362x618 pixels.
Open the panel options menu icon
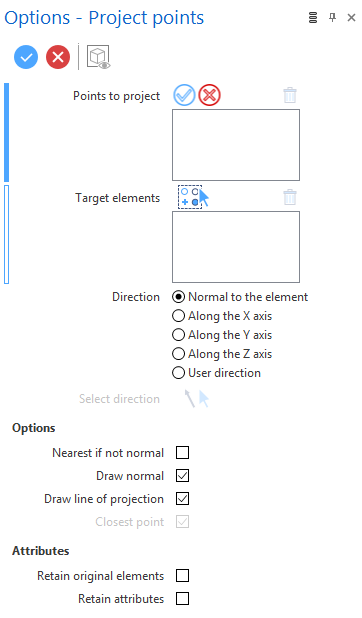coord(313,17)
